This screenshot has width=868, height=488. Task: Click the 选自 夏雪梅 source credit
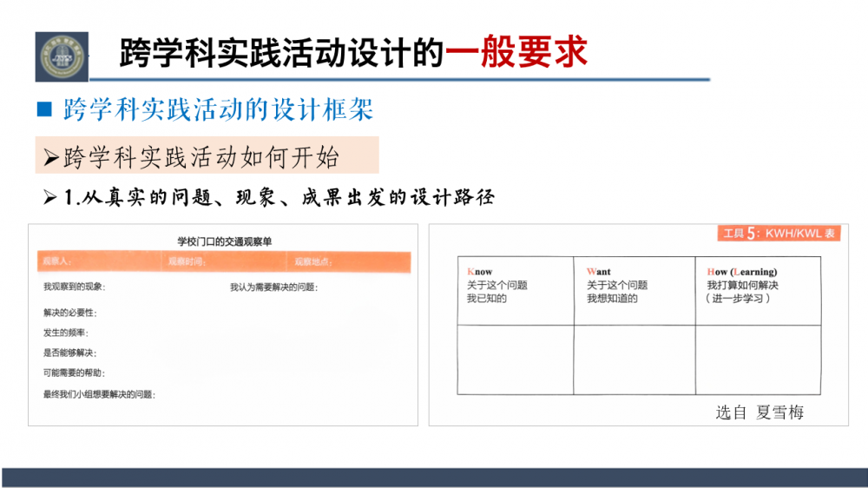759,412
